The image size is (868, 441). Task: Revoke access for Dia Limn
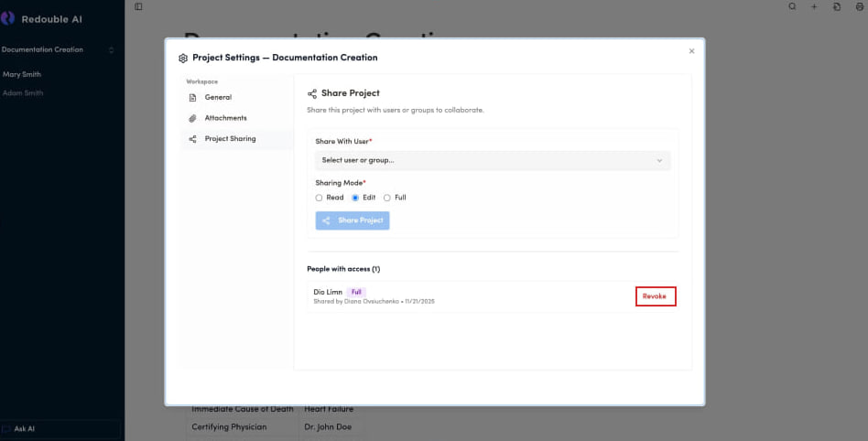click(655, 296)
